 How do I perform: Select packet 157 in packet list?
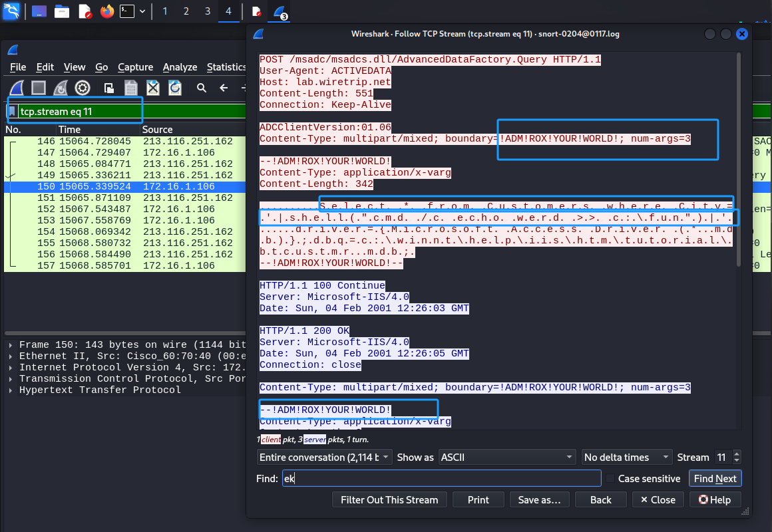(125, 266)
